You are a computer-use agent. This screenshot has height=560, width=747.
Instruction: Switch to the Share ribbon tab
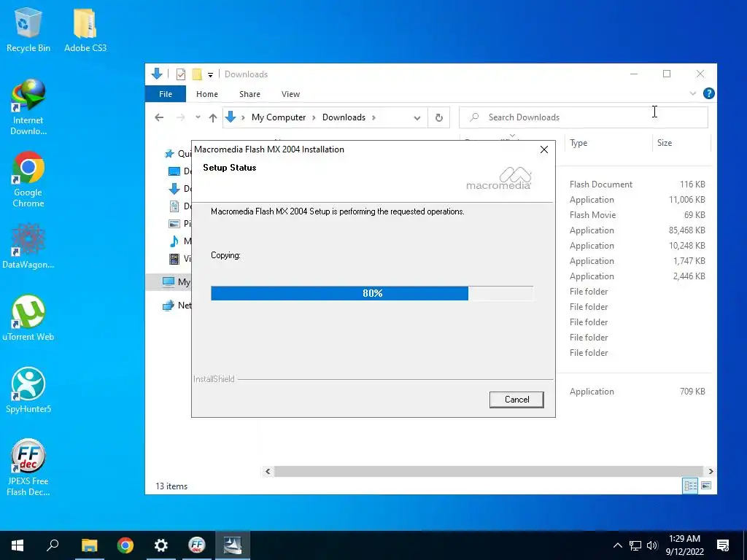click(x=249, y=94)
